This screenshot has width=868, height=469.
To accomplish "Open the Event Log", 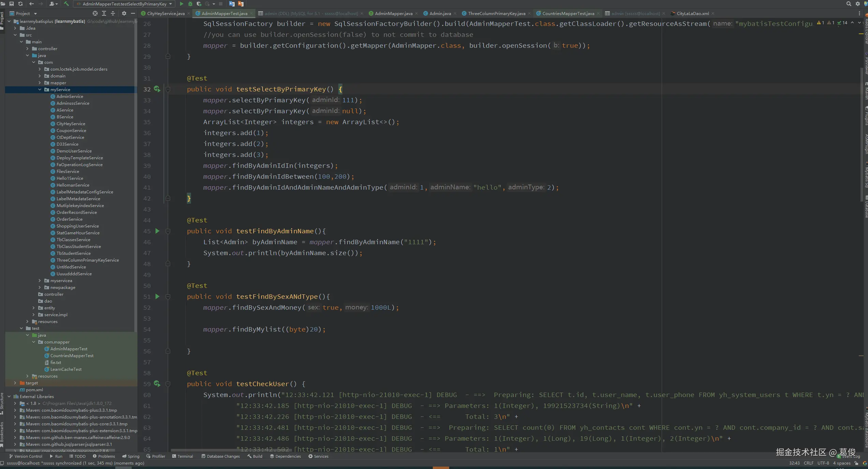I will (851, 456).
